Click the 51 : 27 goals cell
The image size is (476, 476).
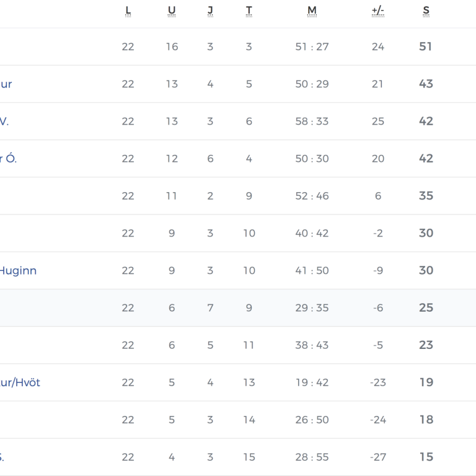[x=312, y=46]
